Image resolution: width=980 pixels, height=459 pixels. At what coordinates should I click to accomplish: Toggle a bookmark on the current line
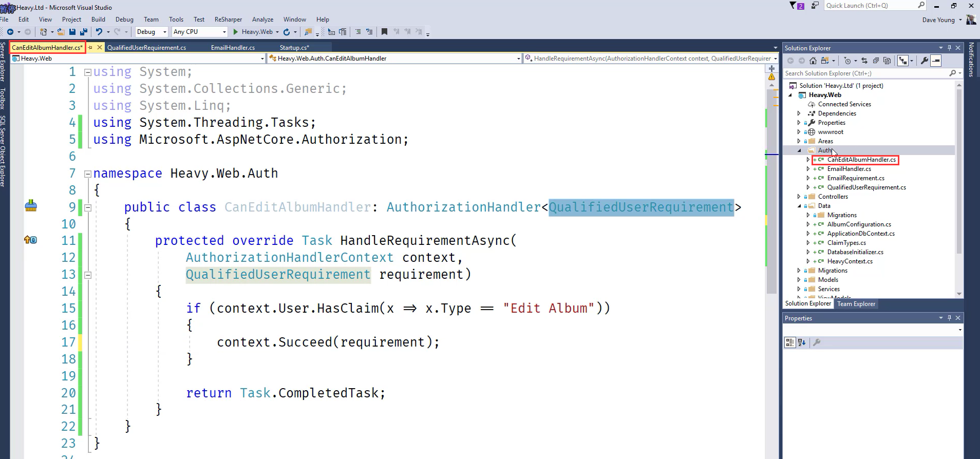[384, 32]
